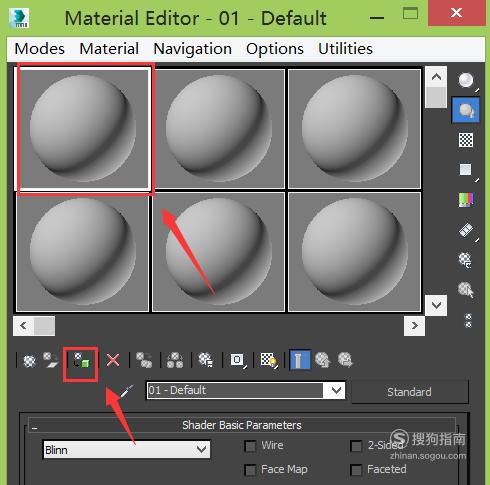
Task: Click the Sample UV Tiling icon
Action: point(466,170)
